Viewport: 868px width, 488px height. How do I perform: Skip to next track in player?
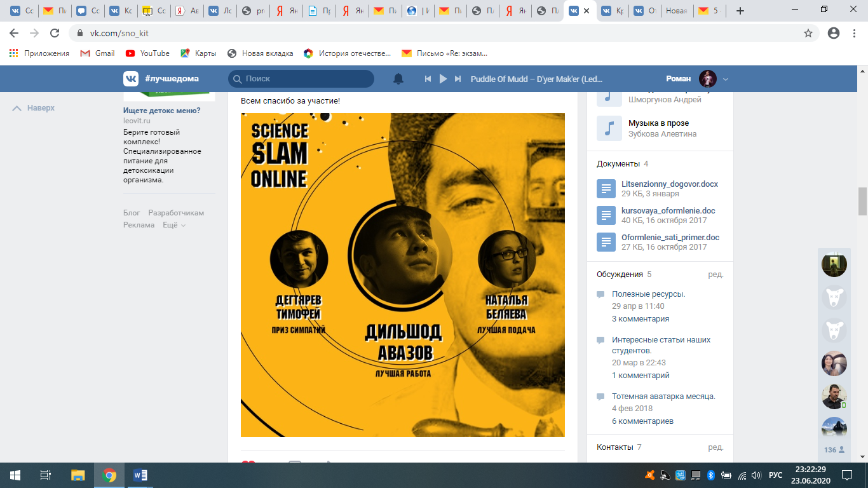pyautogui.click(x=458, y=79)
